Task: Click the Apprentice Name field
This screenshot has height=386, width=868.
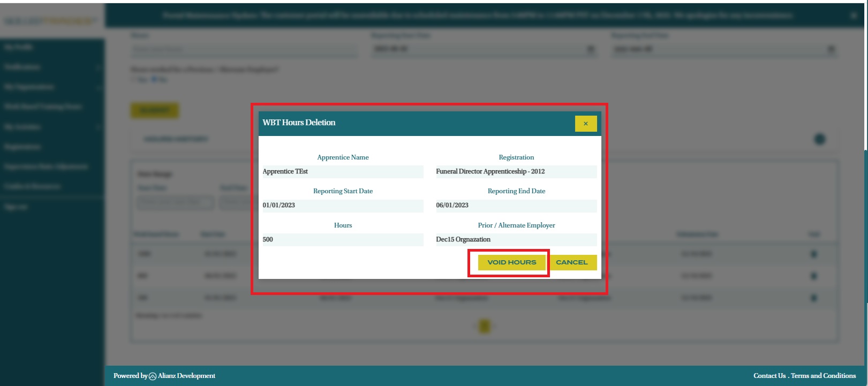Action: 343,172
